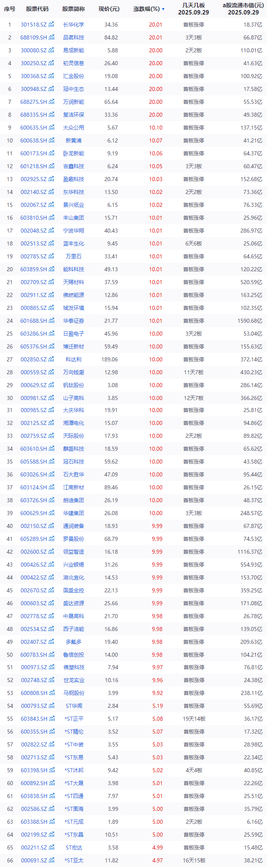Sort by 涨跌幅(%) column header
The width and height of the screenshot is (267, 868).
(x=149, y=9)
